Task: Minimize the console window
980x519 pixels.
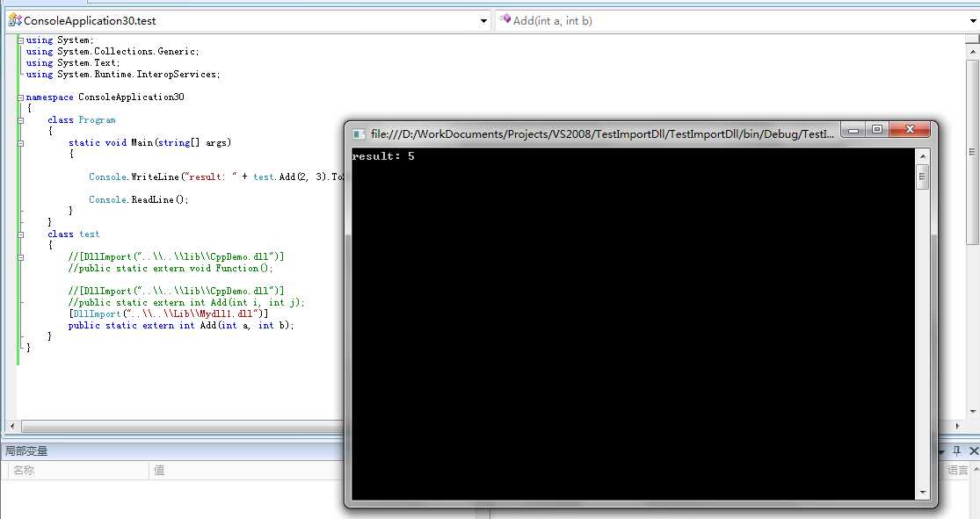Action: (853, 130)
